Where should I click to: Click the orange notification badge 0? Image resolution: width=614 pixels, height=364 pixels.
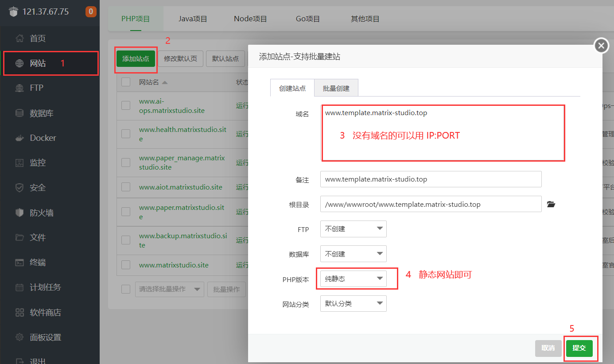[91, 12]
